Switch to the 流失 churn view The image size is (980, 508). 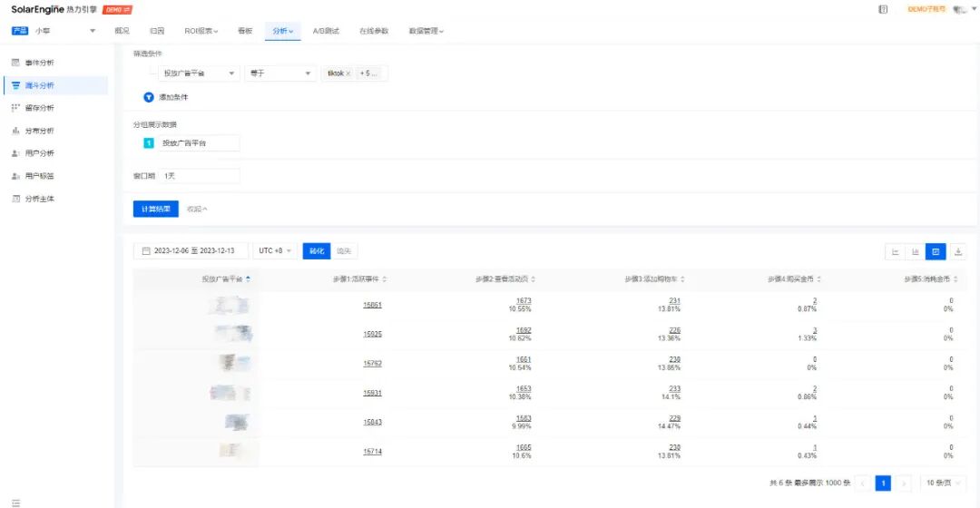[x=344, y=251]
